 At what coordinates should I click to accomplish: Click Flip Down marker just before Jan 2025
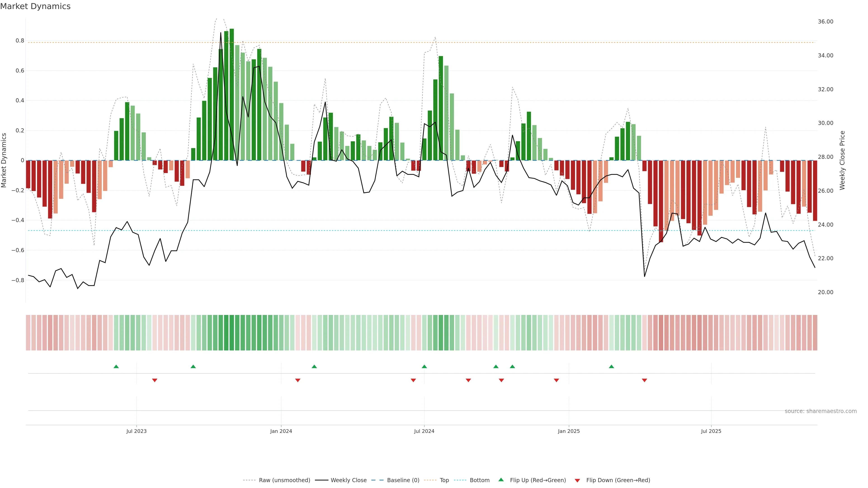(x=556, y=380)
